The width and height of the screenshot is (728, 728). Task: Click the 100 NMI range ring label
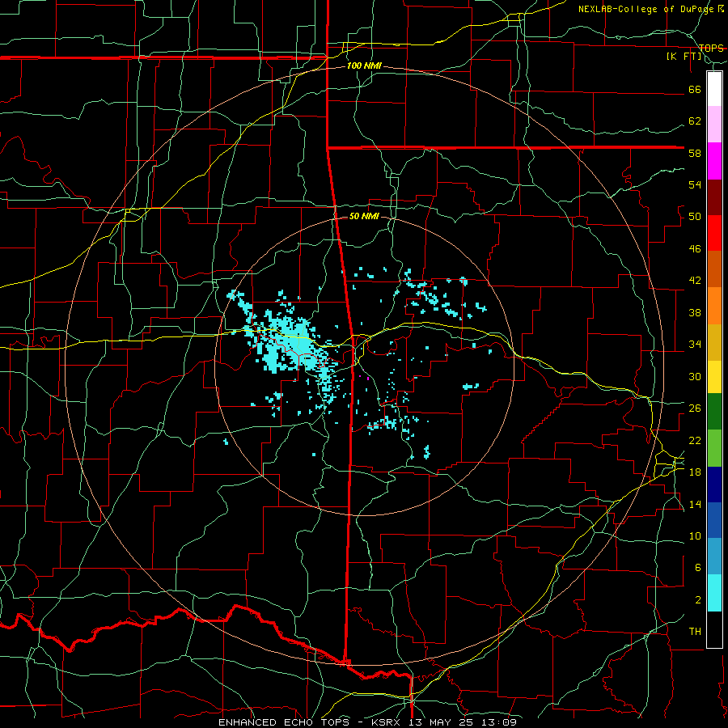364,66
